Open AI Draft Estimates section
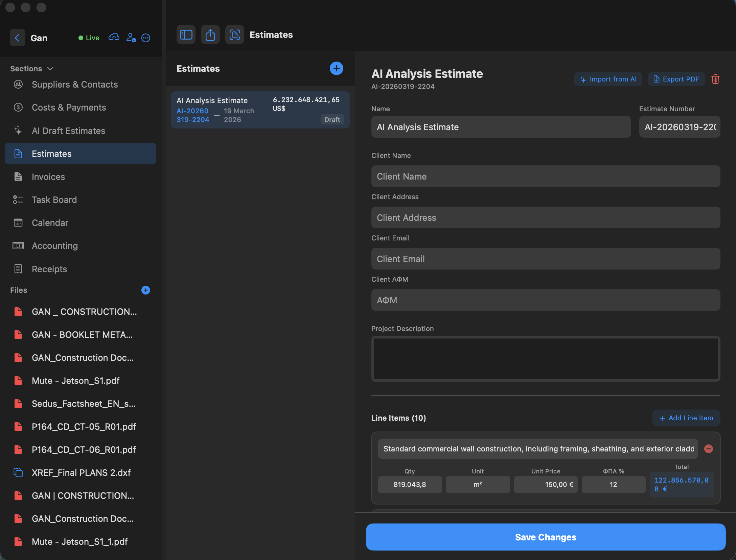Viewport: 736px width, 560px height. point(80,131)
